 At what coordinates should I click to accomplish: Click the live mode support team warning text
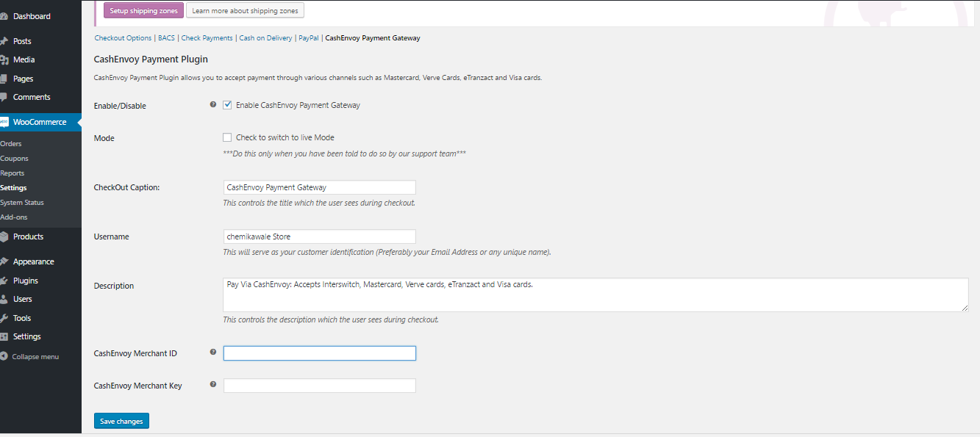pos(344,154)
